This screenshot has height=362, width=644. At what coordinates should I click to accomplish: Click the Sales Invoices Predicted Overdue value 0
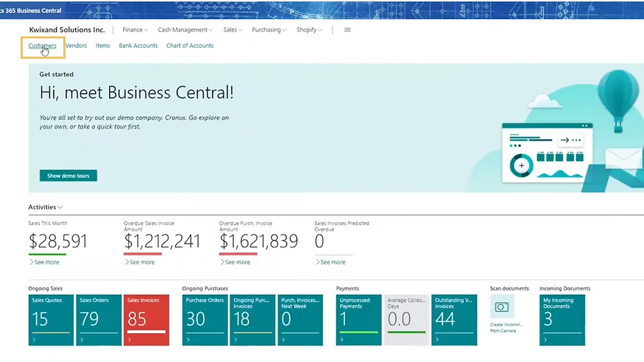tap(319, 241)
